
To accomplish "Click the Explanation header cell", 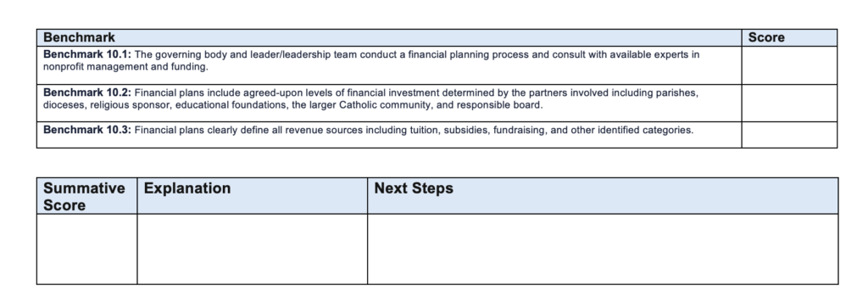I will coord(253,196).
